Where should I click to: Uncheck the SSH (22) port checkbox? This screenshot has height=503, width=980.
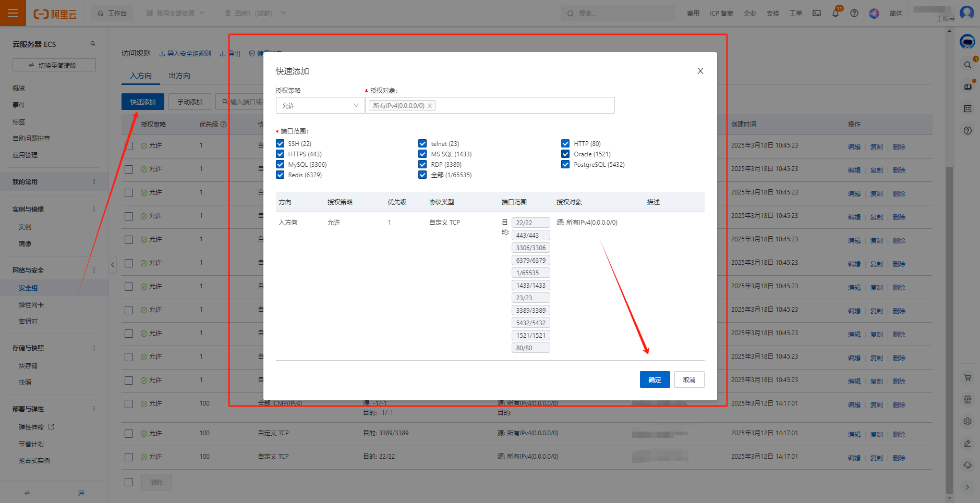(280, 143)
